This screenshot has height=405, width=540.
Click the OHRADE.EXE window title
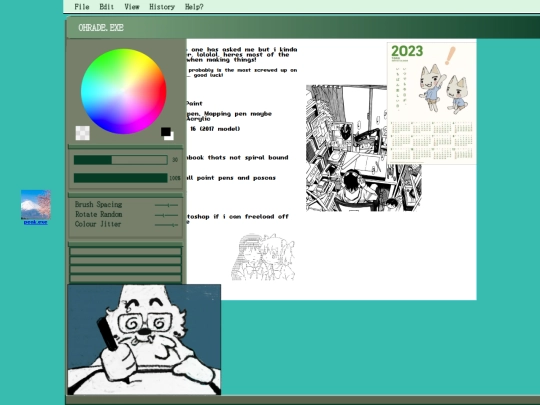click(101, 28)
